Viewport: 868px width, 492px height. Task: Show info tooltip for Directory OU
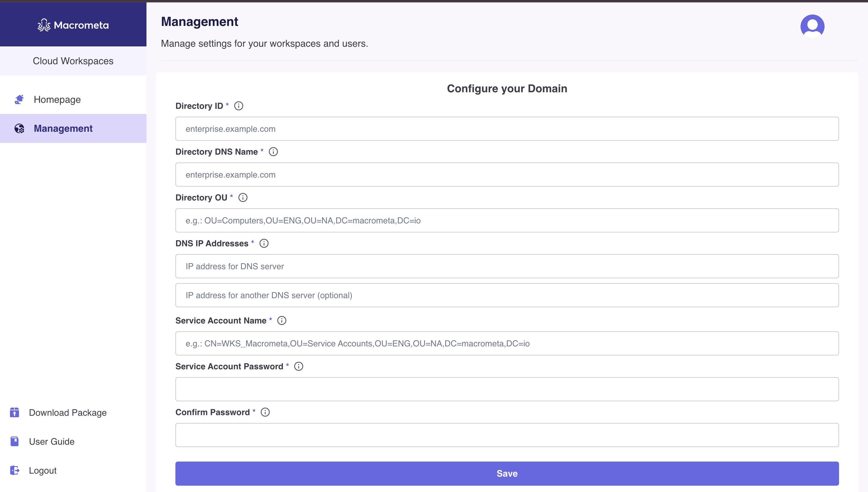pyautogui.click(x=243, y=197)
